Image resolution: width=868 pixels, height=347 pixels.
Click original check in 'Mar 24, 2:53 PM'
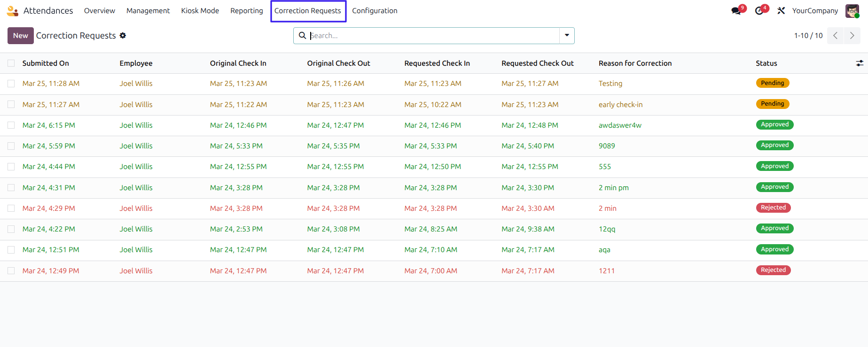236,229
